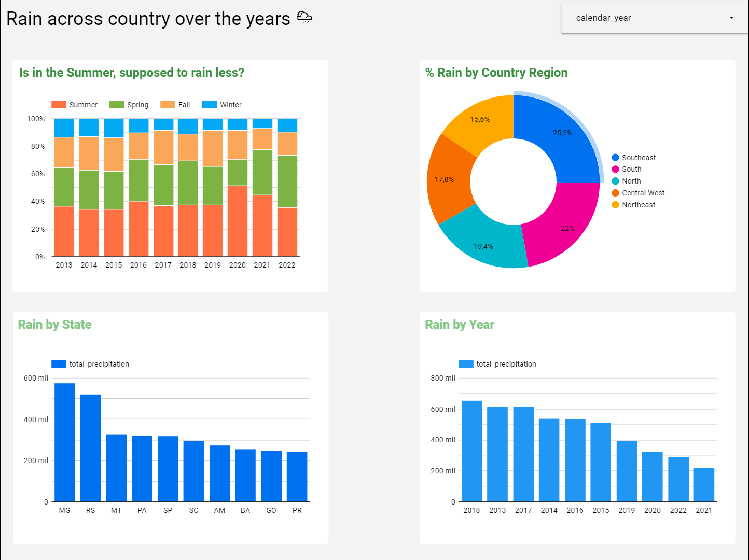Screen dimensions: 749x560
Task: Open the calendar_year dropdown filter
Action: [x=655, y=18]
